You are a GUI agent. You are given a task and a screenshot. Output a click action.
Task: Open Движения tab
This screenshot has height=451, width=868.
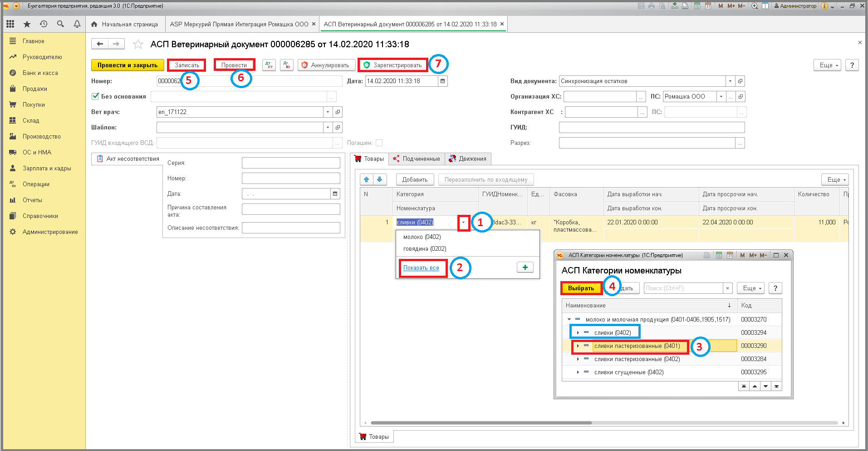(468, 159)
